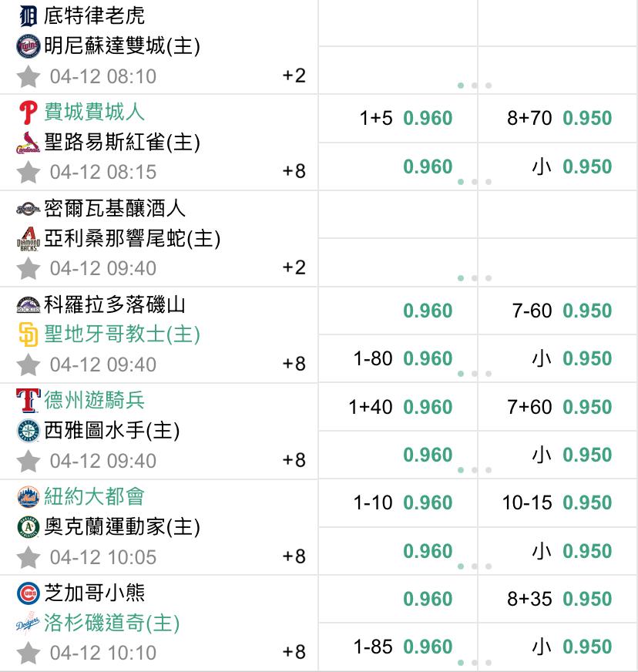Click the Detroit Tigers team logo
The width and height of the screenshot is (638, 672).
pyautogui.click(x=29, y=16)
